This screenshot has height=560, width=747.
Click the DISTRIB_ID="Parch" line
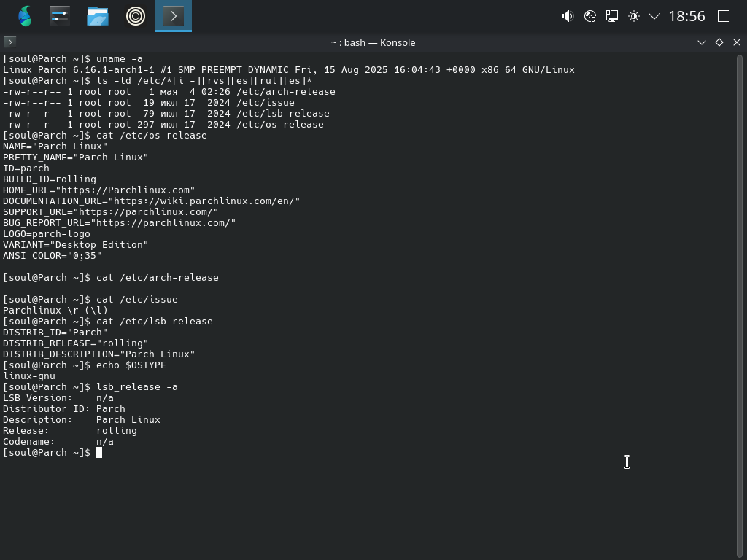(55, 332)
